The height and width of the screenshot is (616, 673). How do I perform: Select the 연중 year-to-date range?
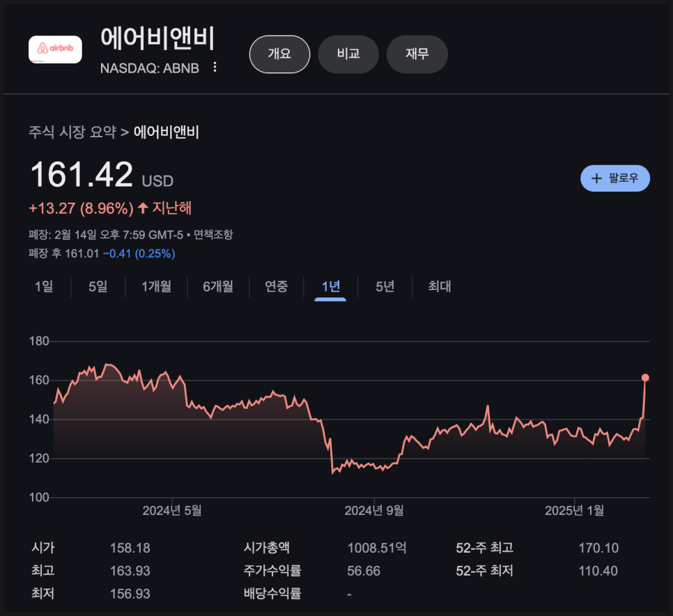tap(276, 286)
